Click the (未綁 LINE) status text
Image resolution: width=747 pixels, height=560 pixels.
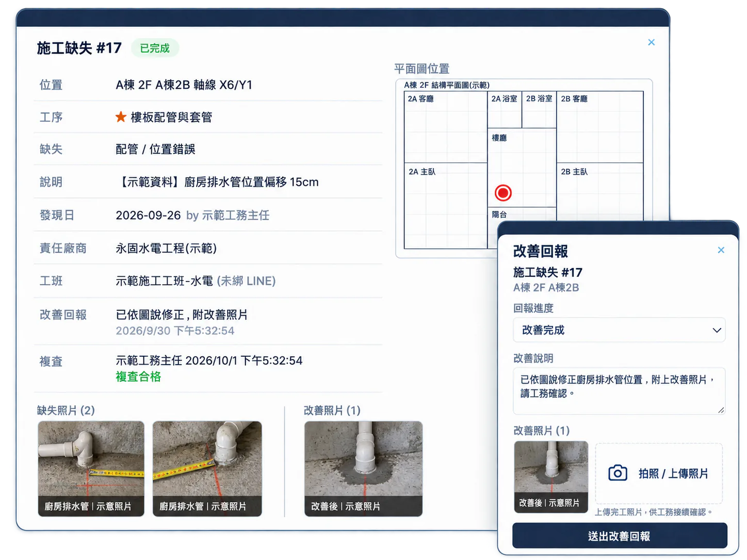tap(247, 281)
